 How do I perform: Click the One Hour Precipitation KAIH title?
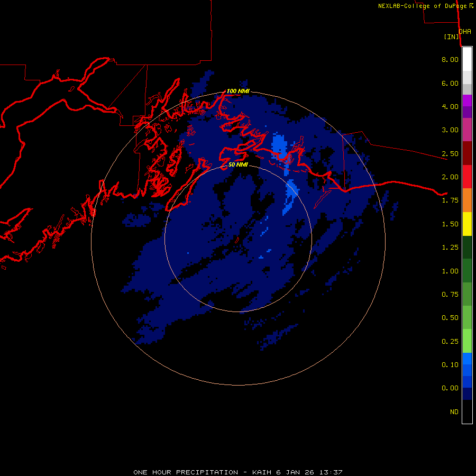click(x=238, y=472)
